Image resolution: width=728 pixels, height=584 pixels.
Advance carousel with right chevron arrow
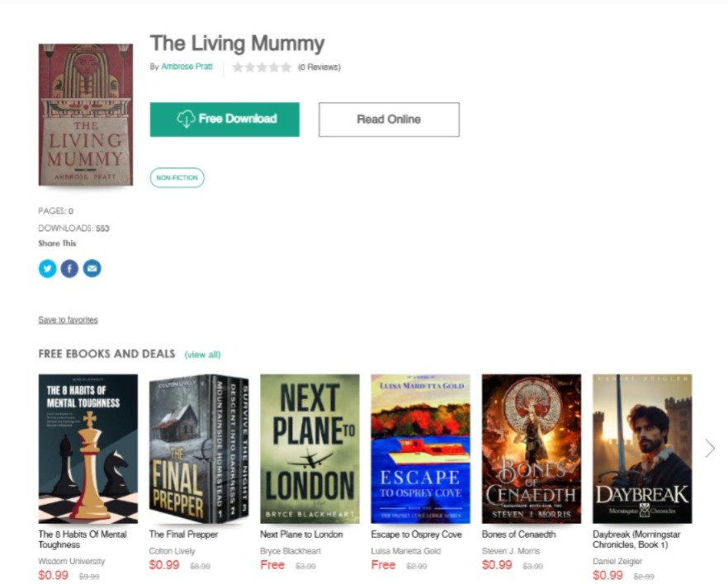(x=710, y=449)
